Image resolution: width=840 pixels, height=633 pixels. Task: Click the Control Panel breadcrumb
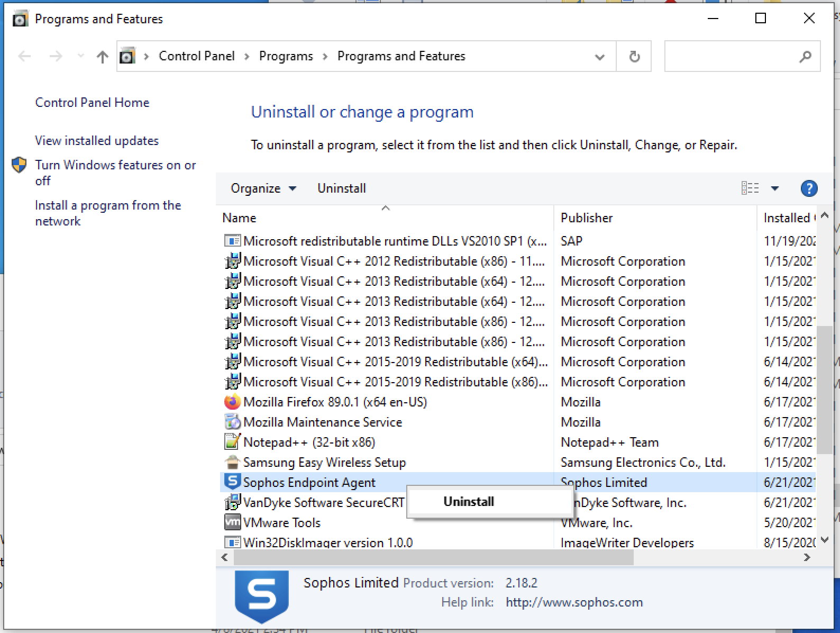(197, 56)
